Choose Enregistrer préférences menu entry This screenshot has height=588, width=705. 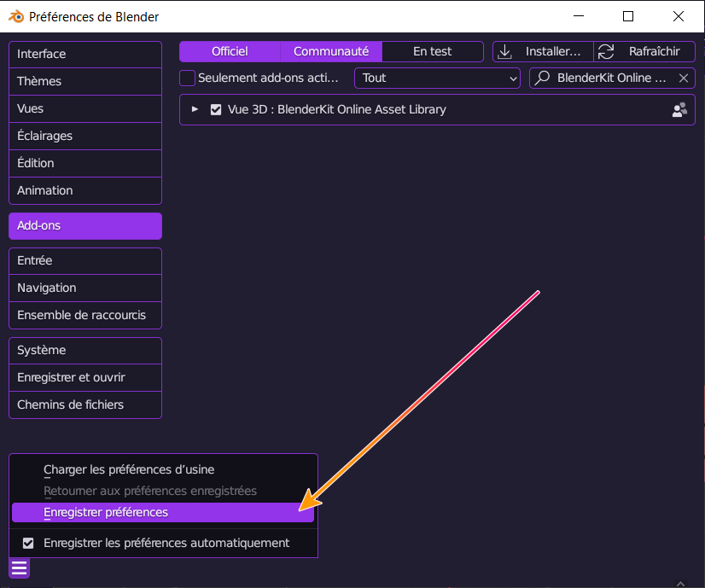pyautogui.click(x=163, y=513)
